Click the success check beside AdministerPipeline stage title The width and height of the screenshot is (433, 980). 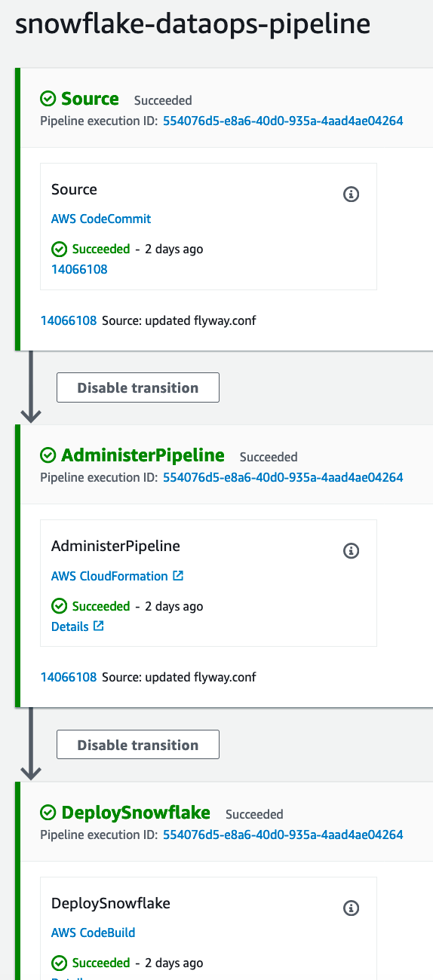pos(48,455)
